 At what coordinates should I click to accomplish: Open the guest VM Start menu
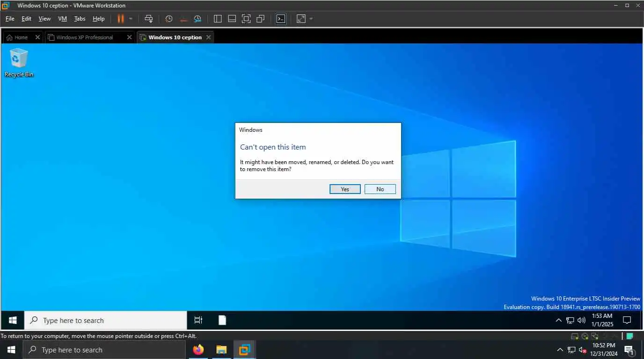[13, 320]
